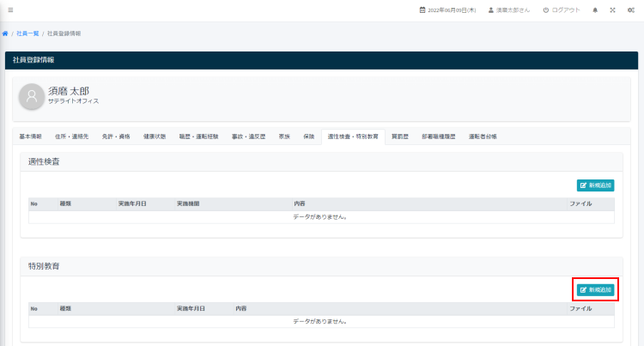This screenshot has height=346, width=644.
Task: Click ログアウト to log out
Action: tap(562, 10)
